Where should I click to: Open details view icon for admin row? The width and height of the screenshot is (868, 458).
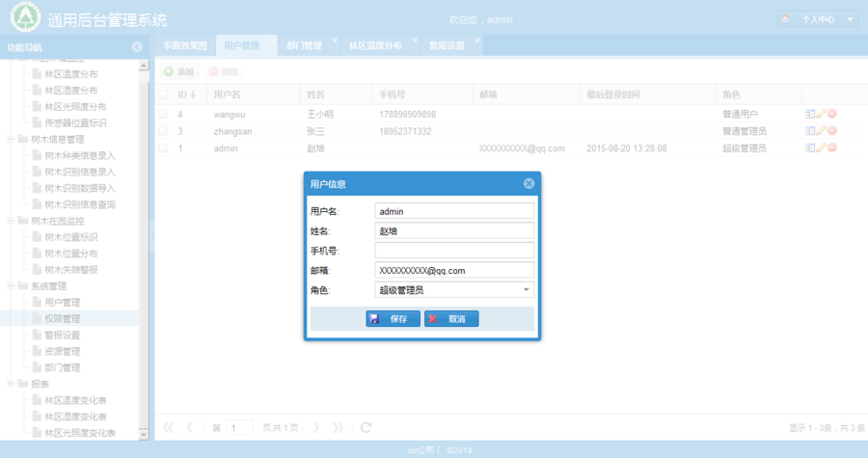coord(810,148)
